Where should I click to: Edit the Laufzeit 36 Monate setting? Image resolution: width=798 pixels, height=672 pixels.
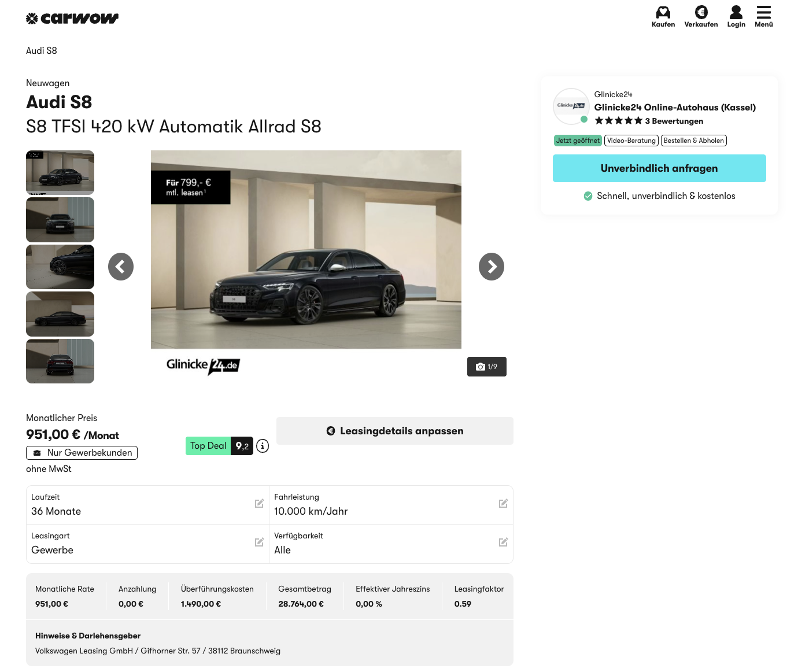259,504
